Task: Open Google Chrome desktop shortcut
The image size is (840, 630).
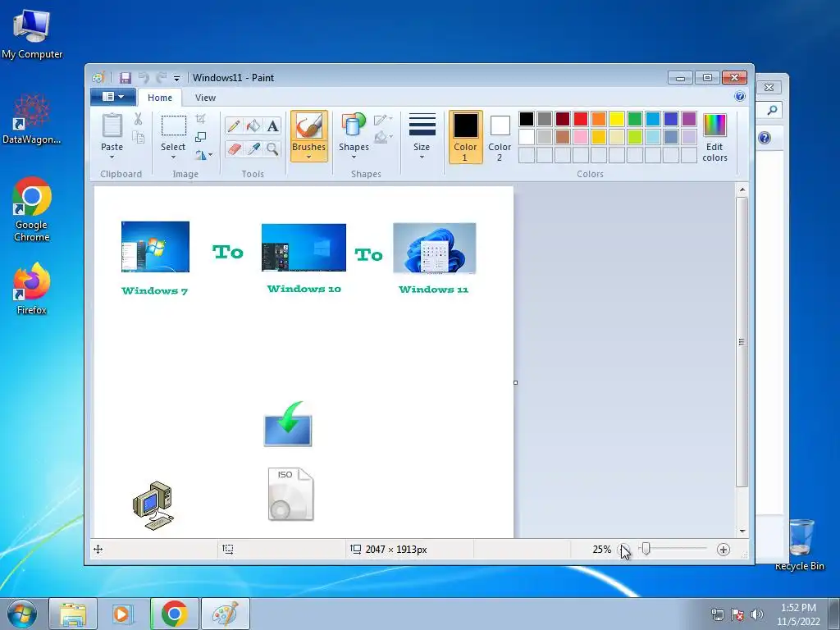Action: click(x=32, y=209)
